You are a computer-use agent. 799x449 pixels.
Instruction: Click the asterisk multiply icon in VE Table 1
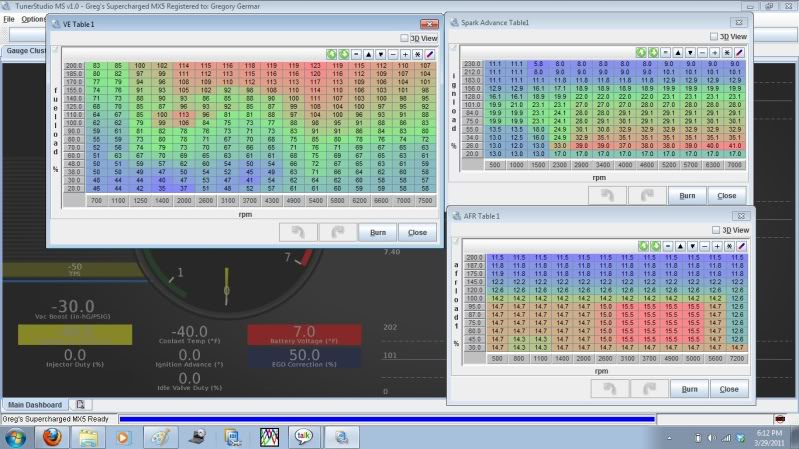(x=417, y=55)
